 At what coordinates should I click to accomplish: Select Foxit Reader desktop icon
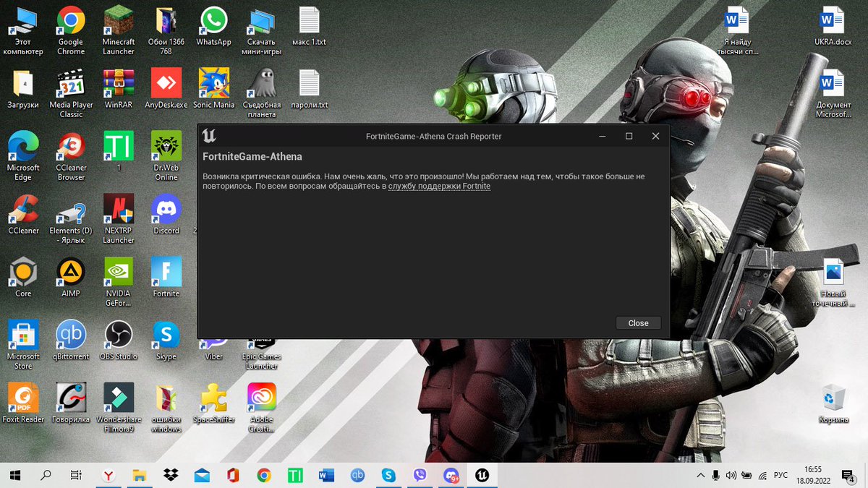23,403
